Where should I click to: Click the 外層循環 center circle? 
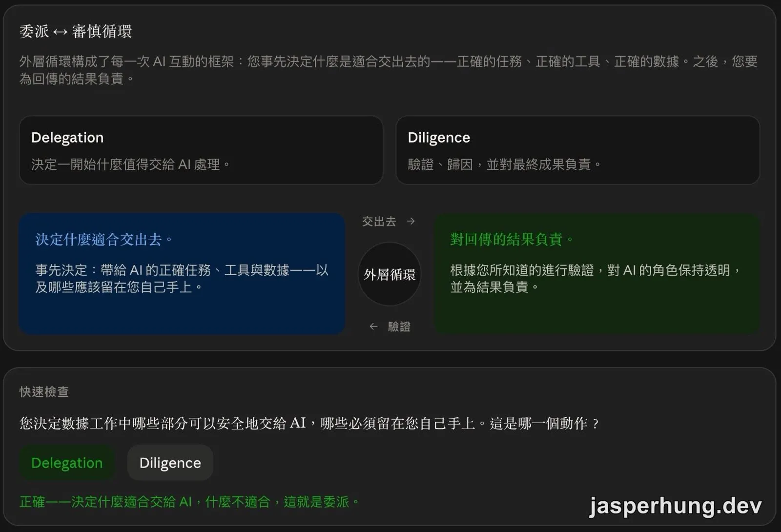pos(390,274)
